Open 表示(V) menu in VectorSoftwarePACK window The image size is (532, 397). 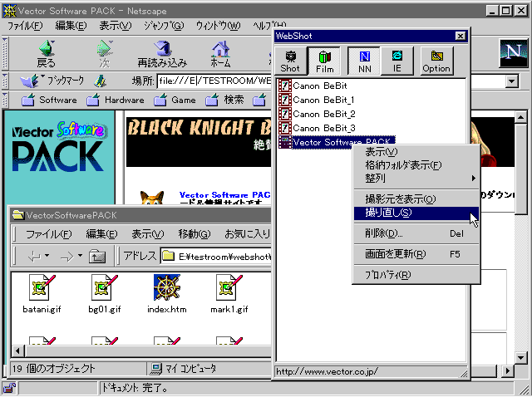(148, 234)
